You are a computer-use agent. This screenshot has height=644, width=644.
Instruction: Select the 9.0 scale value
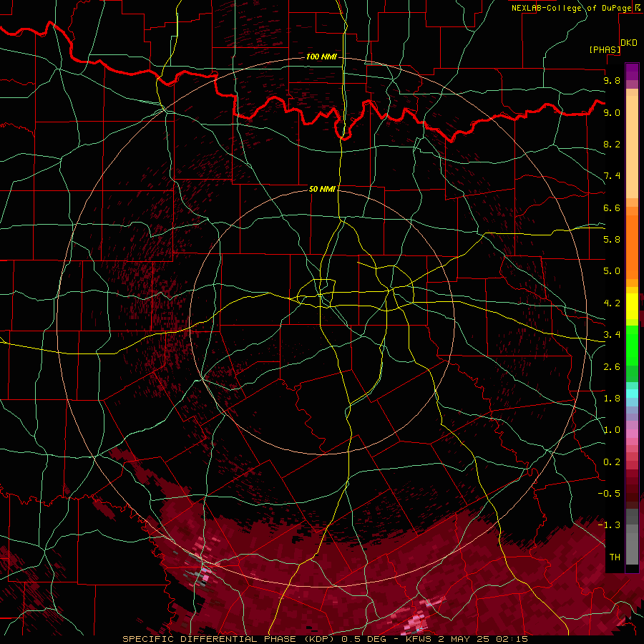612,112
